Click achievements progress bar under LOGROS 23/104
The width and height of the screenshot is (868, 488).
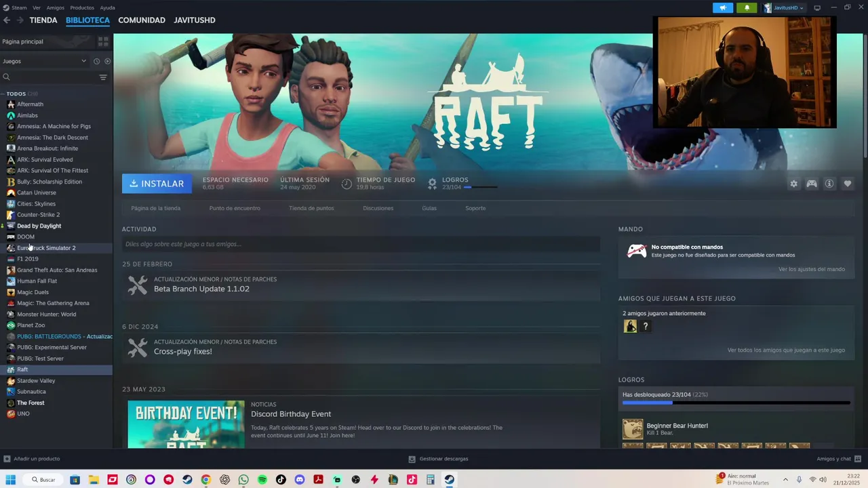coord(480,188)
